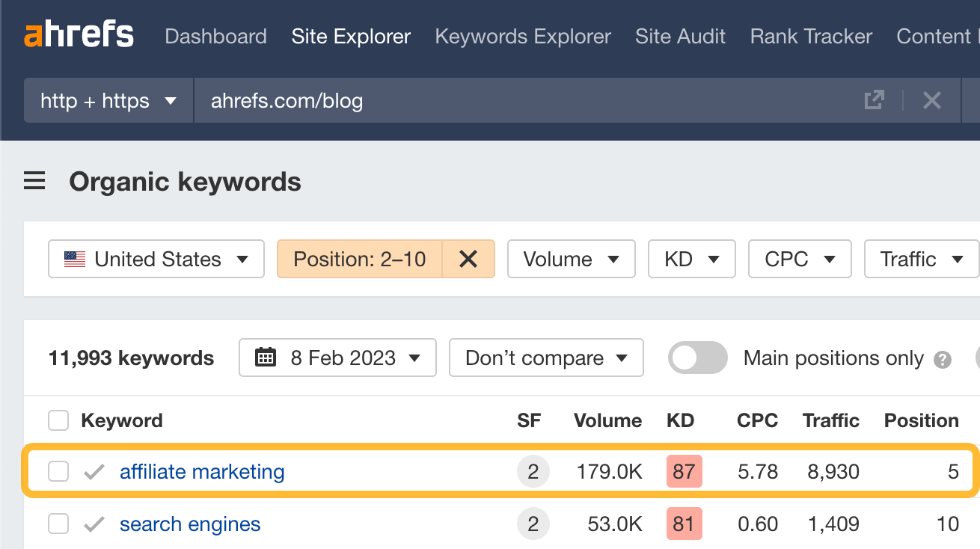This screenshot has width=980, height=549.
Task: Open the Rank Tracker menu item
Action: (x=810, y=36)
